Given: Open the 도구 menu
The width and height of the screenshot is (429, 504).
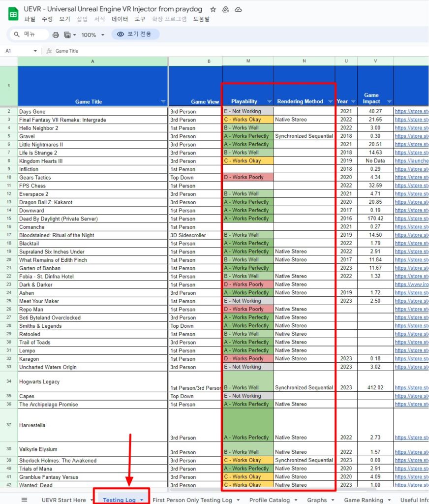Looking at the screenshot, I should (140, 19).
